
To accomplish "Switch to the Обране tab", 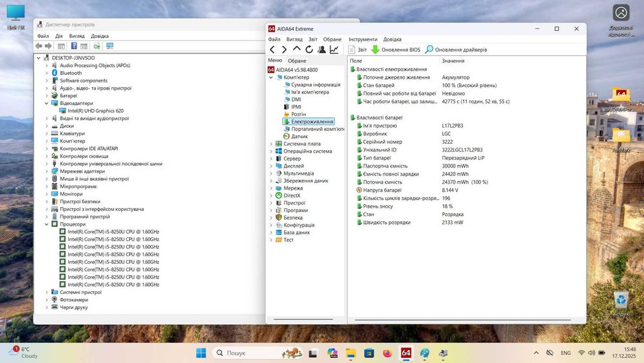I will point(297,61).
